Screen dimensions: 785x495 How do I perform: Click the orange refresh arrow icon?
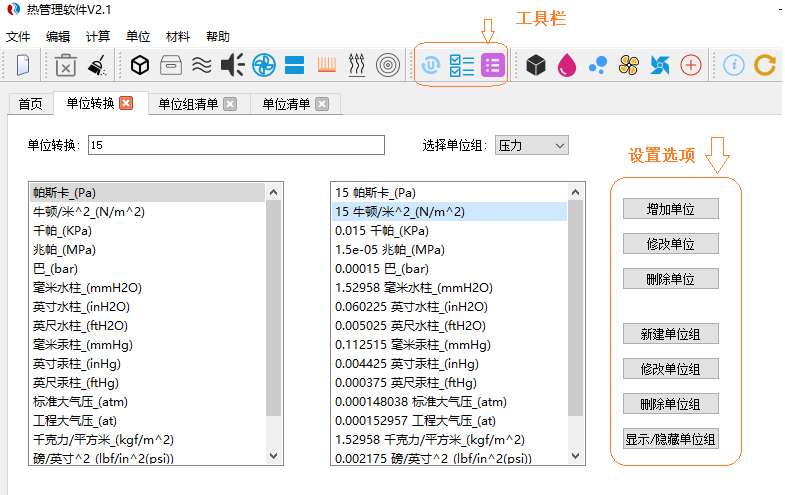(765, 65)
